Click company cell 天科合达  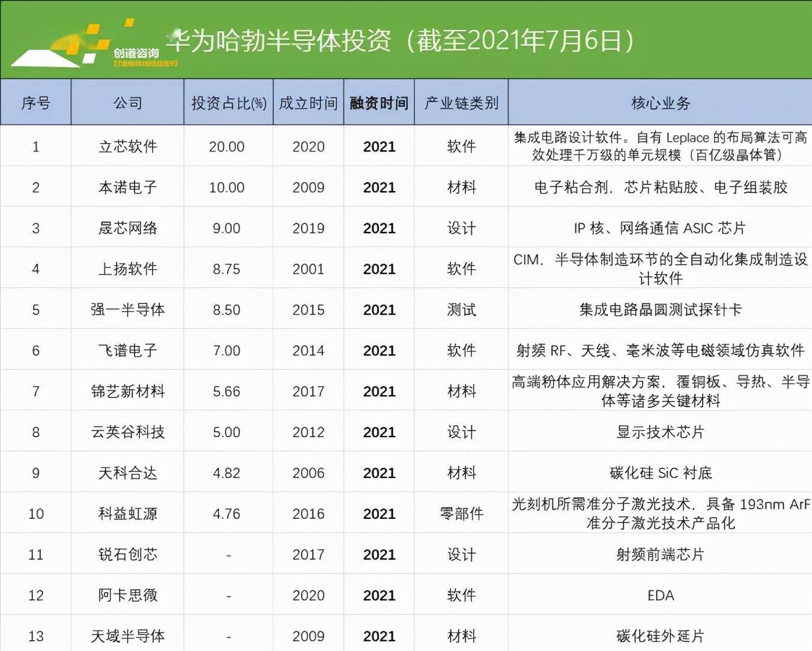click(x=127, y=473)
